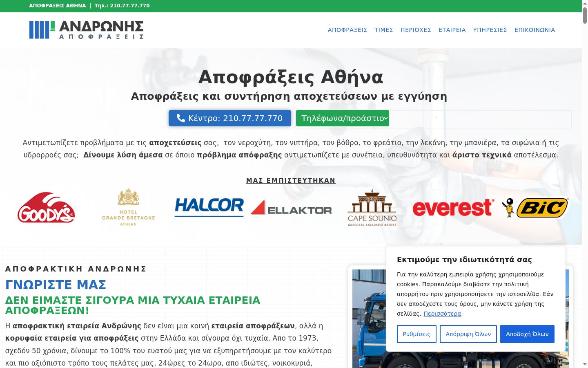Accept cookies with Αποδοχή Όλων
588x368 pixels.
(527, 334)
